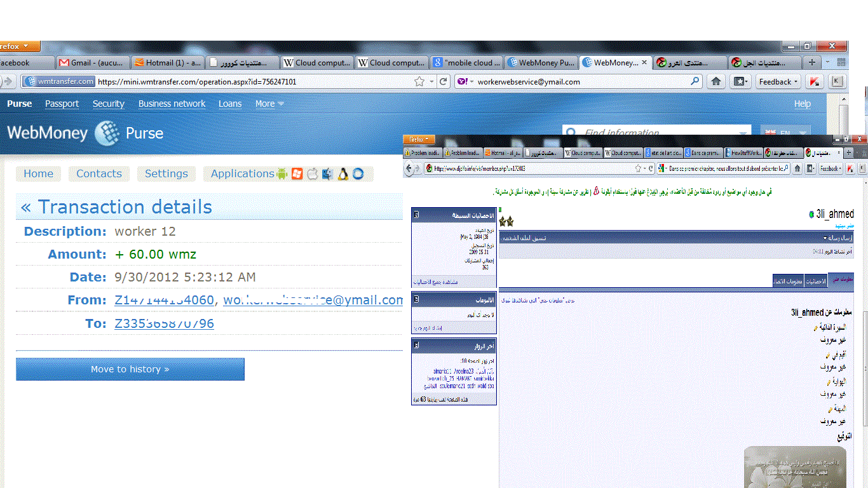This screenshot has width=868, height=488.
Task: Open the Windows application icon
Action: tap(297, 173)
